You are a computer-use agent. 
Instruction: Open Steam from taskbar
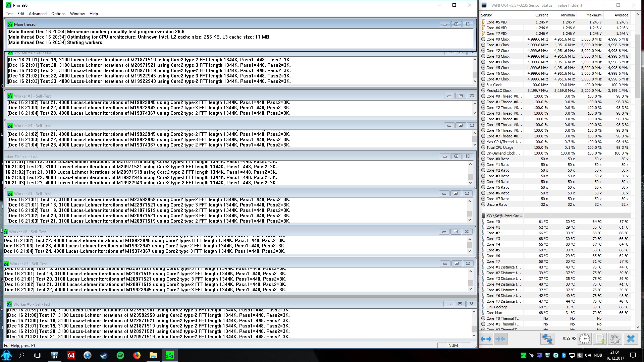point(104,355)
